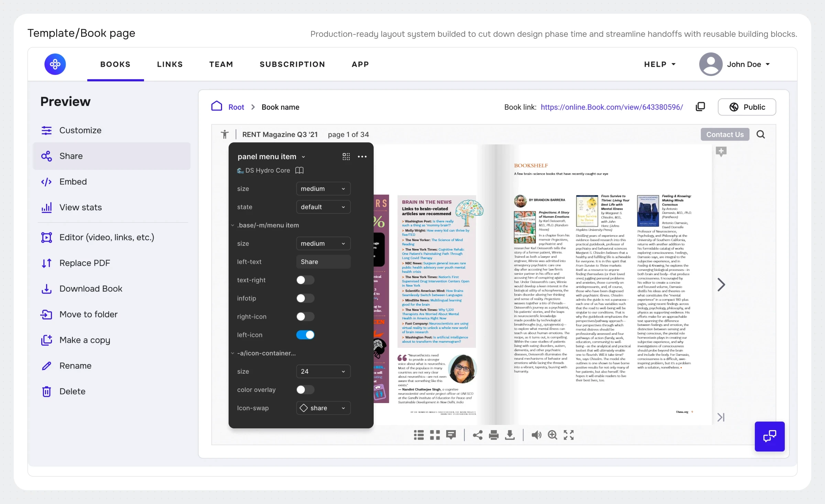The height and width of the screenshot is (504, 825).
Task: Enable the color overlay toggle
Action: click(x=305, y=390)
